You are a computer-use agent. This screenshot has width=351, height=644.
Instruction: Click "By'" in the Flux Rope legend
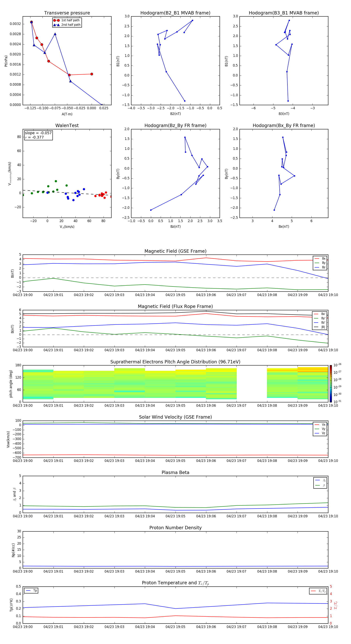tap(320, 318)
